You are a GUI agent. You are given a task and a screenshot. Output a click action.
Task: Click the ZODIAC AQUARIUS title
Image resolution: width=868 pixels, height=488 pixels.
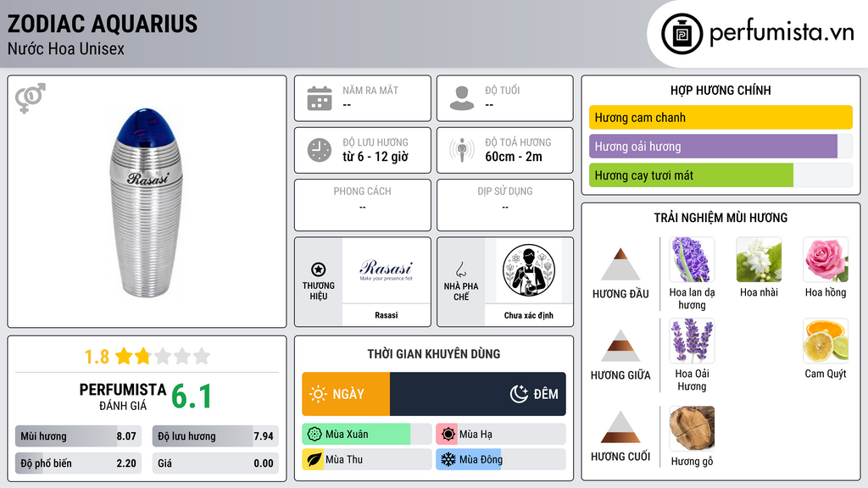click(103, 24)
